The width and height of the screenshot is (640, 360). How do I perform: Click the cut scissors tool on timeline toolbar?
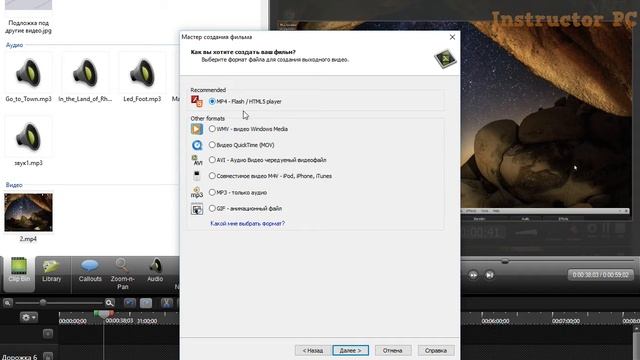pyautogui.click(x=166, y=303)
